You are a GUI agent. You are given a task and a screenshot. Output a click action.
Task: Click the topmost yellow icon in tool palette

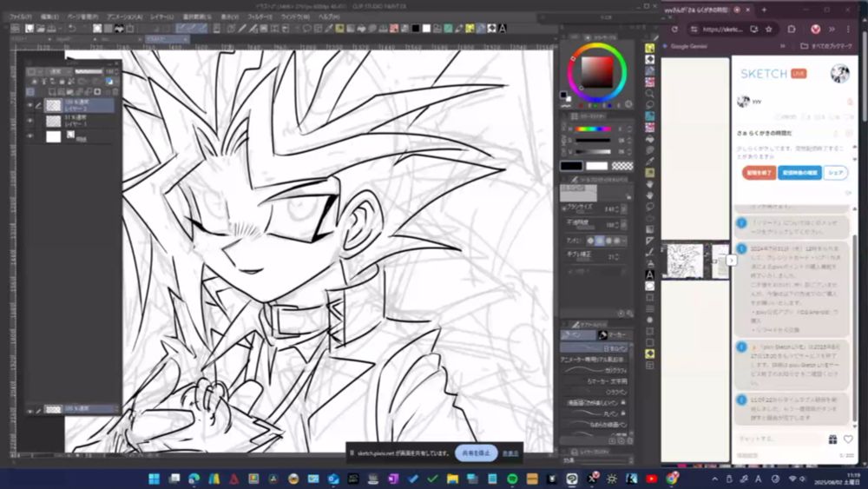pyautogui.click(x=650, y=48)
